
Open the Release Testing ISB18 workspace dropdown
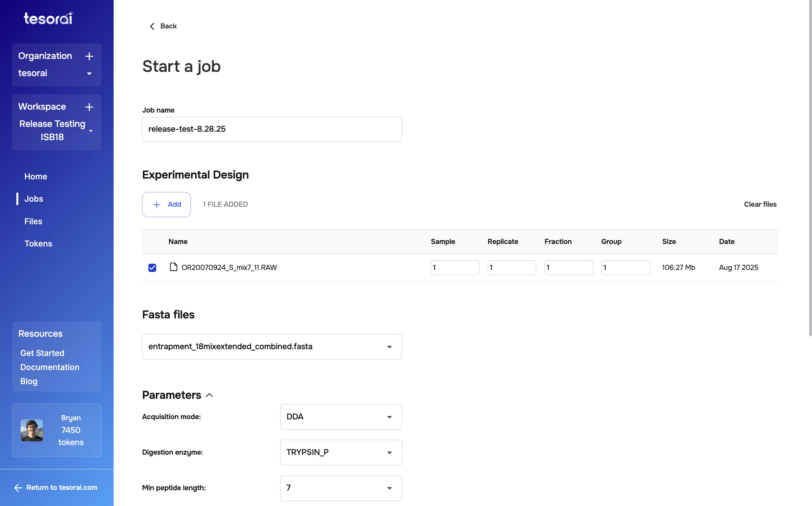click(91, 131)
